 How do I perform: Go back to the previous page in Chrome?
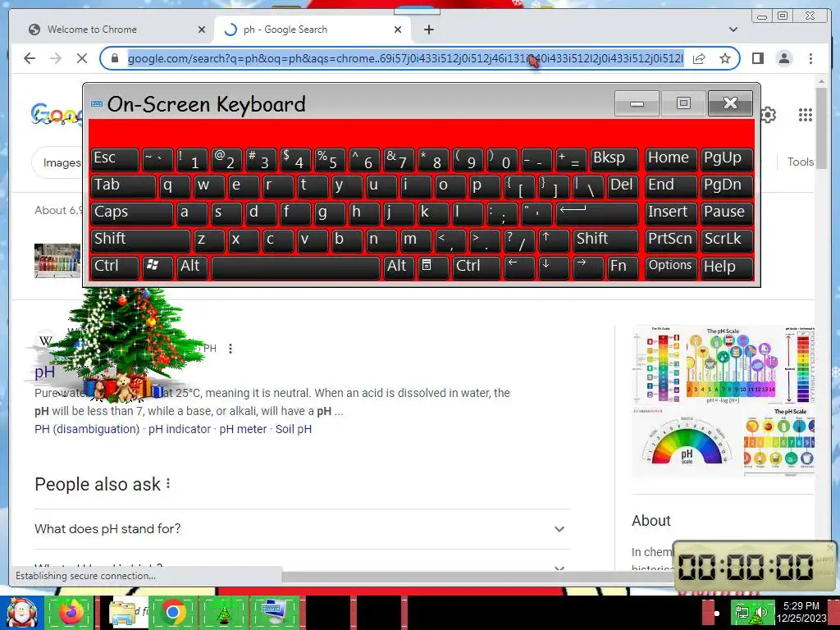coord(30,58)
